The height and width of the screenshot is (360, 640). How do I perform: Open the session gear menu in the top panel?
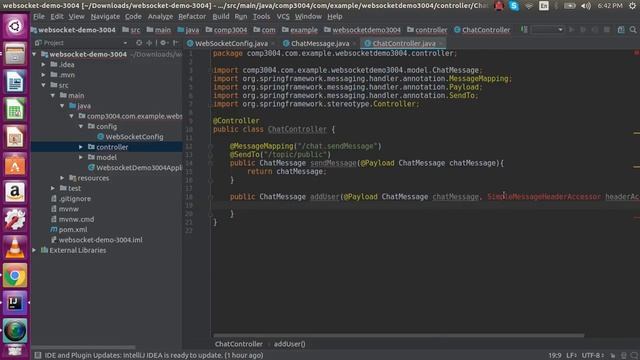(632, 6)
